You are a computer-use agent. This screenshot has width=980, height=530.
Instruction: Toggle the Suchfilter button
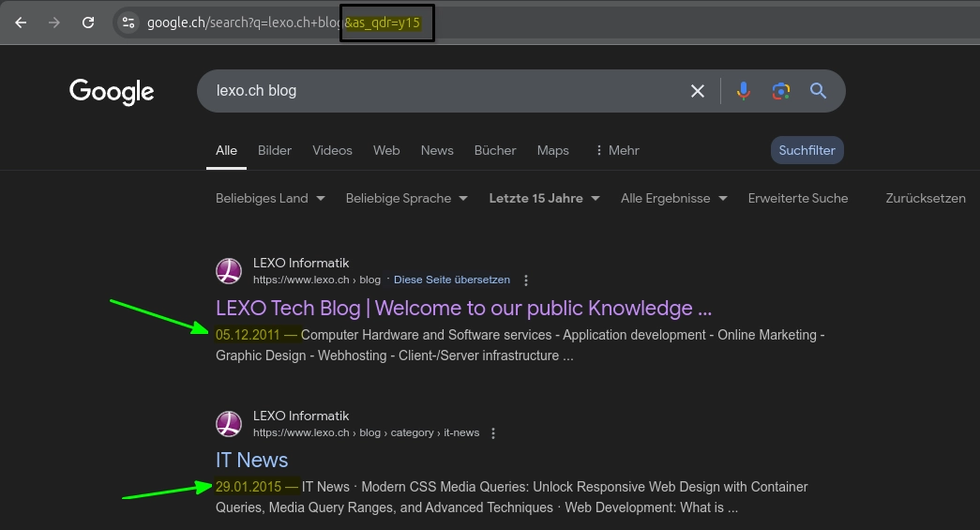[x=807, y=151]
